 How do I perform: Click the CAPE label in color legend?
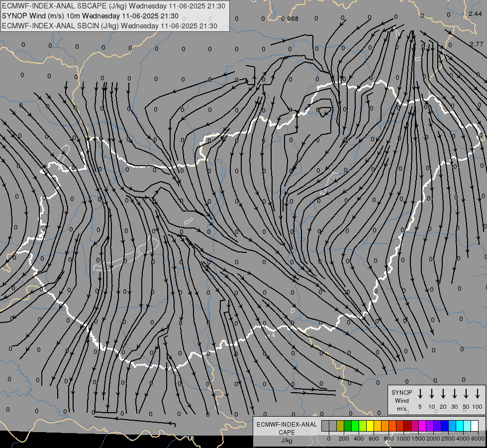(x=287, y=433)
